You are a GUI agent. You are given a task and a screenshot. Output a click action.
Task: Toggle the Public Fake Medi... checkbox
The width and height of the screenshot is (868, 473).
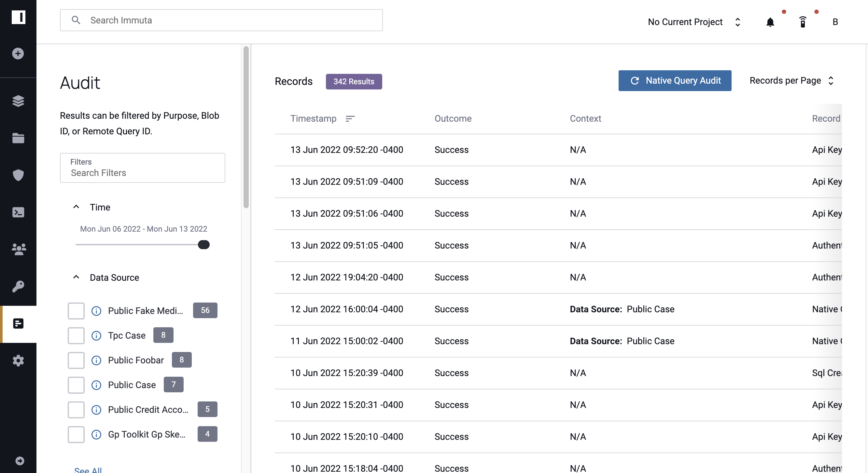point(77,310)
